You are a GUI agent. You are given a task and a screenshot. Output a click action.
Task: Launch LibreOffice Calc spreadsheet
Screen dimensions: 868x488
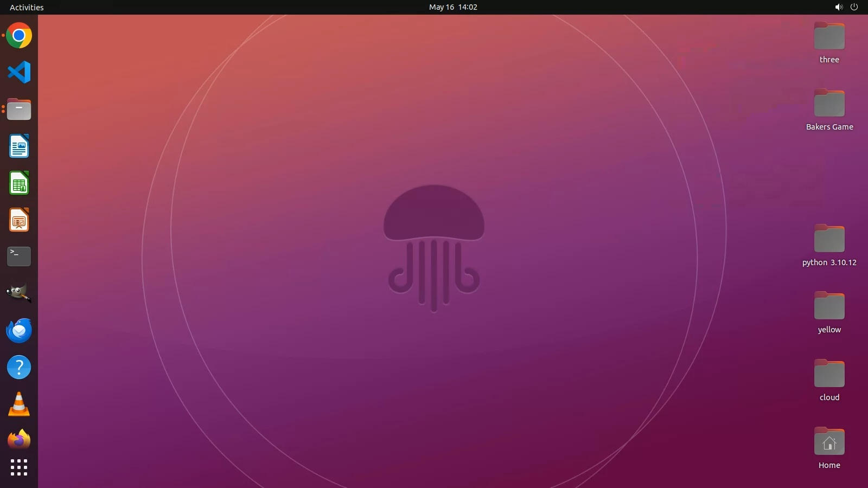tap(19, 183)
